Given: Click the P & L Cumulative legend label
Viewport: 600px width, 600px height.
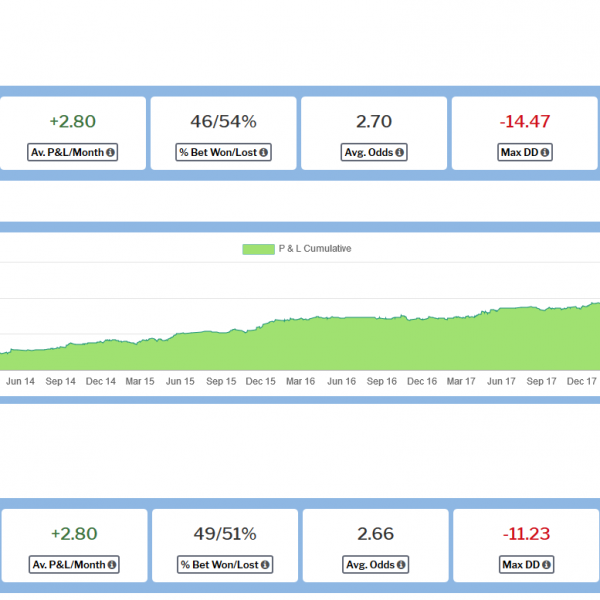Looking at the screenshot, I should tap(315, 249).
